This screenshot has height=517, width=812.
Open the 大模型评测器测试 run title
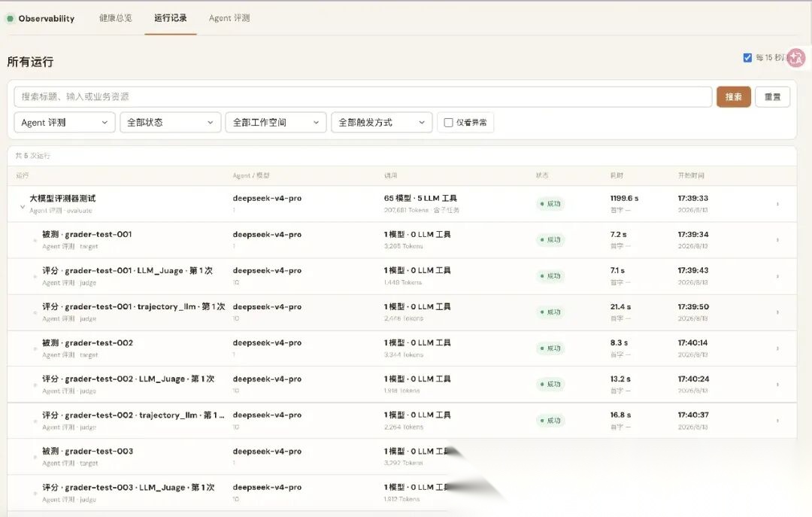point(62,199)
